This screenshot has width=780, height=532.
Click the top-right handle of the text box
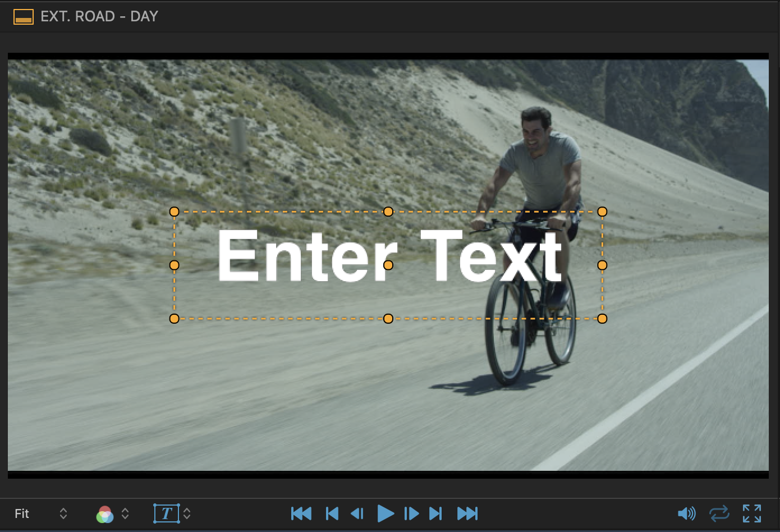click(x=602, y=212)
